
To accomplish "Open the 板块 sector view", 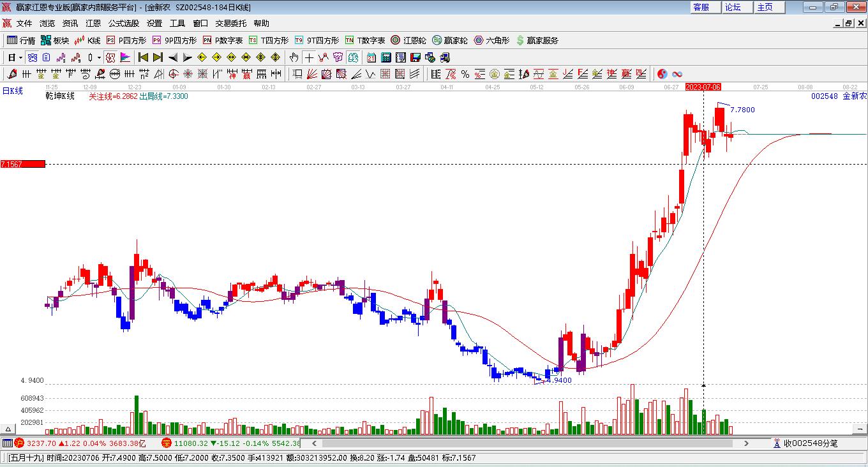I will point(55,40).
